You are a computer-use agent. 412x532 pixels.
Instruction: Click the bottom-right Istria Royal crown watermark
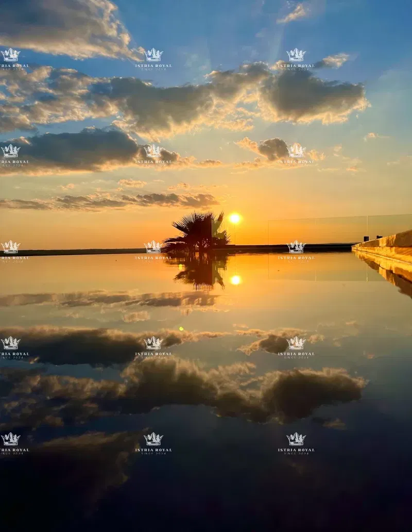click(x=296, y=439)
